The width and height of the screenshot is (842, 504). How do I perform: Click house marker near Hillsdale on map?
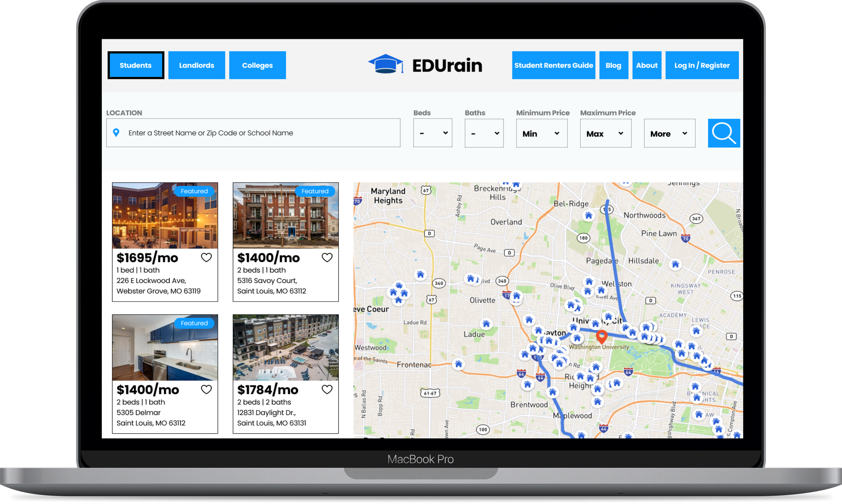tap(675, 264)
